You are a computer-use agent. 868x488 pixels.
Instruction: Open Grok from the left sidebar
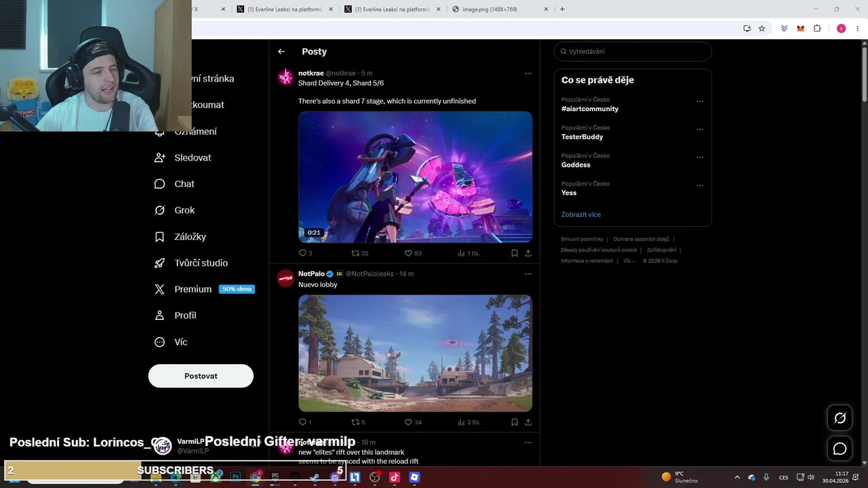pyautogui.click(x=175, y=210)
